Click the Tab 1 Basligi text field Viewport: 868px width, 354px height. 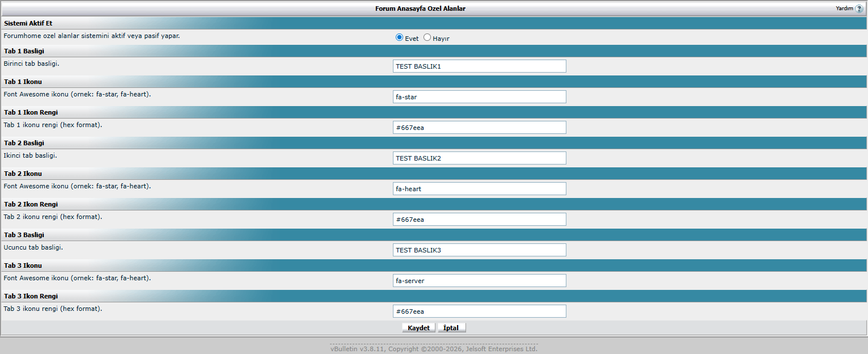coord(479,66)
